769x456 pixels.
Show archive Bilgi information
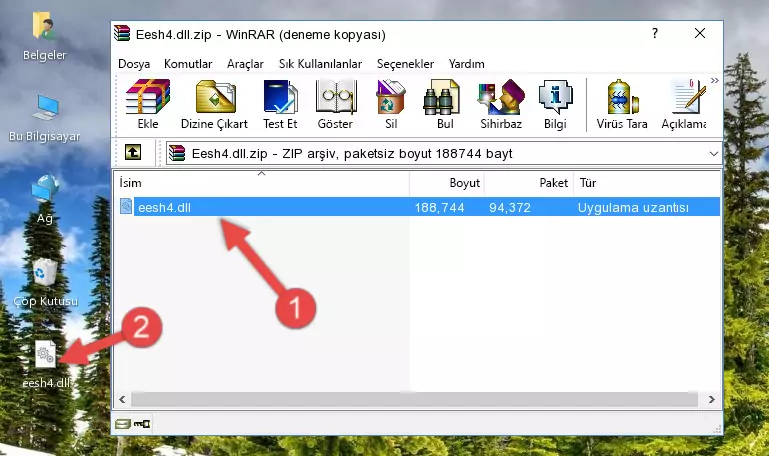click(555, 104)
